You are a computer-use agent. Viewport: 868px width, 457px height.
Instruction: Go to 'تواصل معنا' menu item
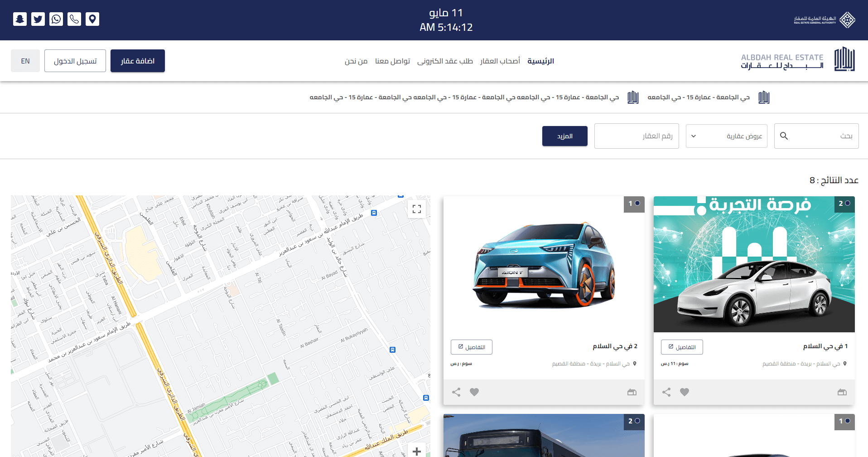[x=392, y=61]
